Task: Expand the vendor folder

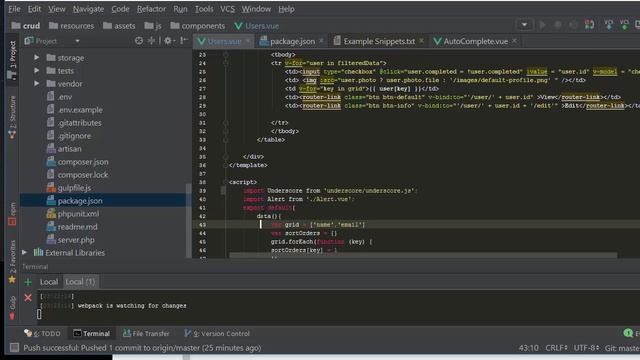Action: [x=37, y=83]
